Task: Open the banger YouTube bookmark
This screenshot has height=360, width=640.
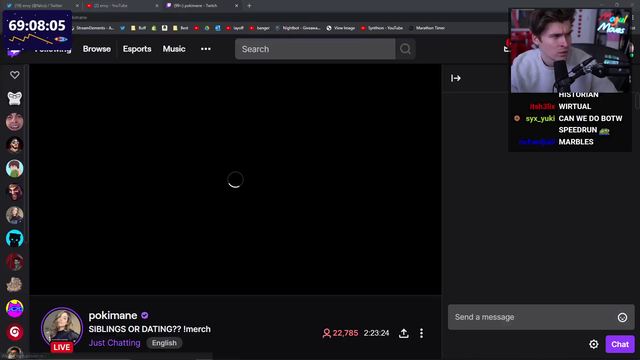Action: [260, 28]
